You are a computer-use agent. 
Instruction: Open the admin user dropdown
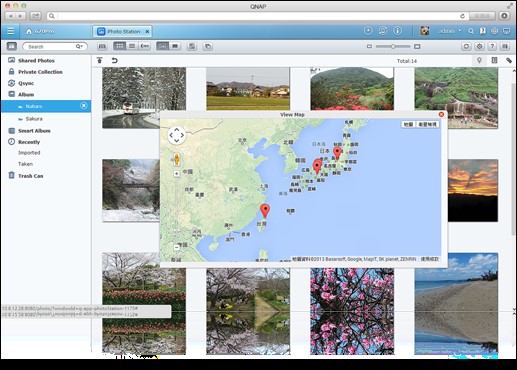[450, 31]
